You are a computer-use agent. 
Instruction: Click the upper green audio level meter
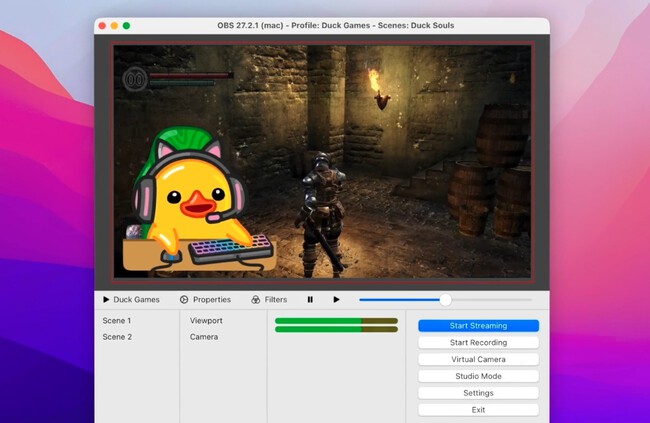[x=336, y=321]
